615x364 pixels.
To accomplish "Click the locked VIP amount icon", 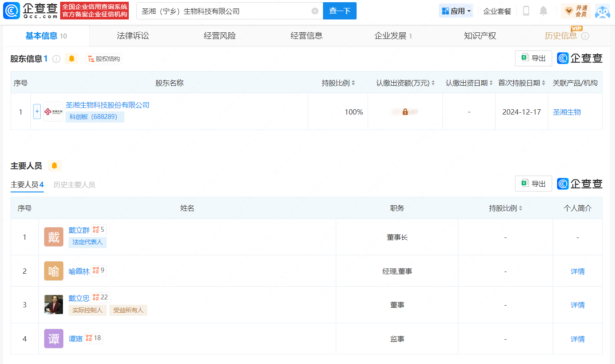I will click(x=405, y=112).
